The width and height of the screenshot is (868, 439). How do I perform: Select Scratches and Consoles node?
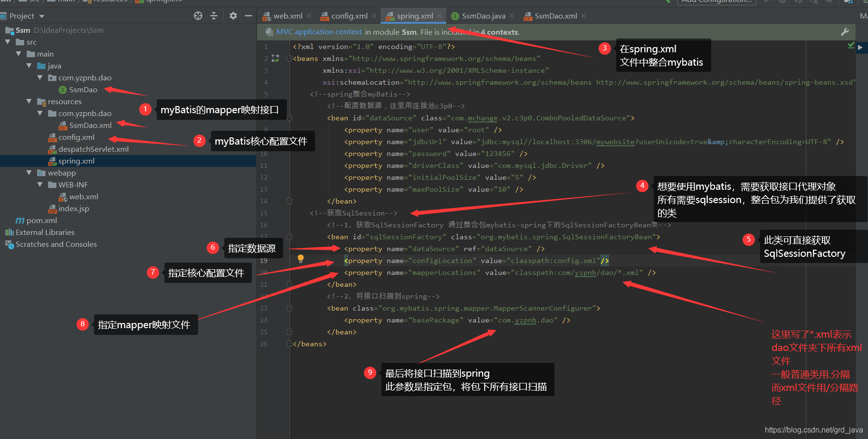click(56, 244)
